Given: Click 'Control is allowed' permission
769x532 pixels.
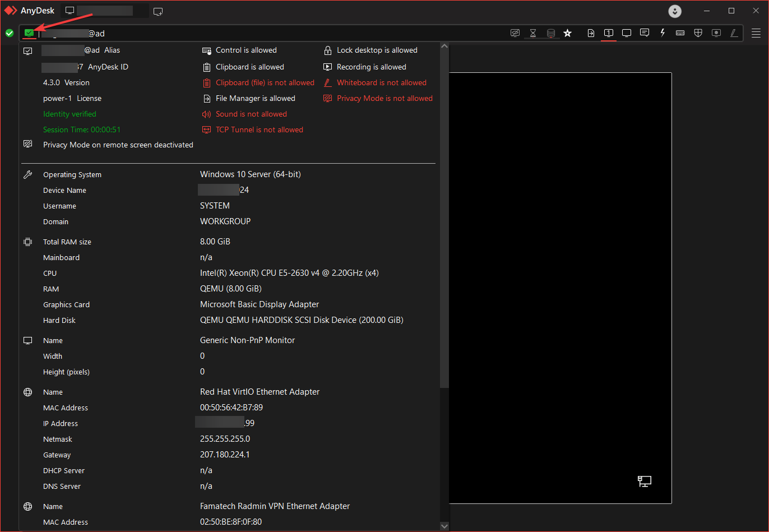Looking at the screenshot, I should pyautogui.click(x=246, y=50).
